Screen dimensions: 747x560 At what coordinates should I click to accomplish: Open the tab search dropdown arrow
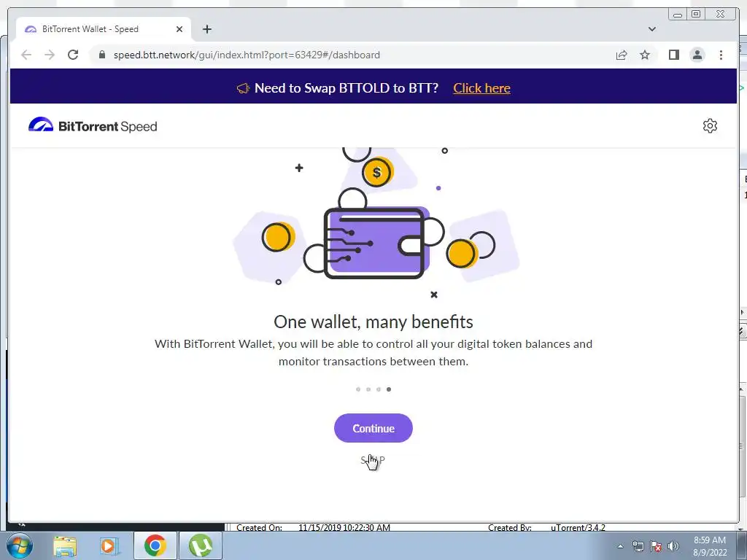click(652, 29)
